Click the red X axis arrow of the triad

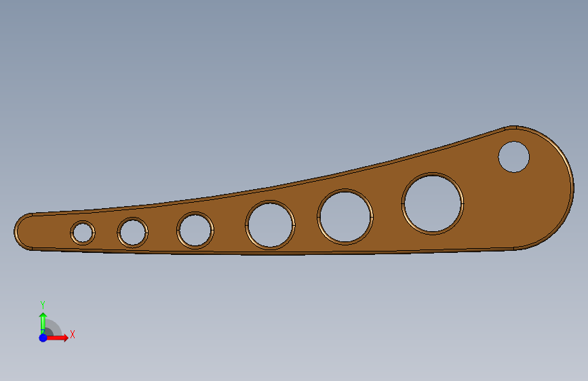tap(57, 338)
